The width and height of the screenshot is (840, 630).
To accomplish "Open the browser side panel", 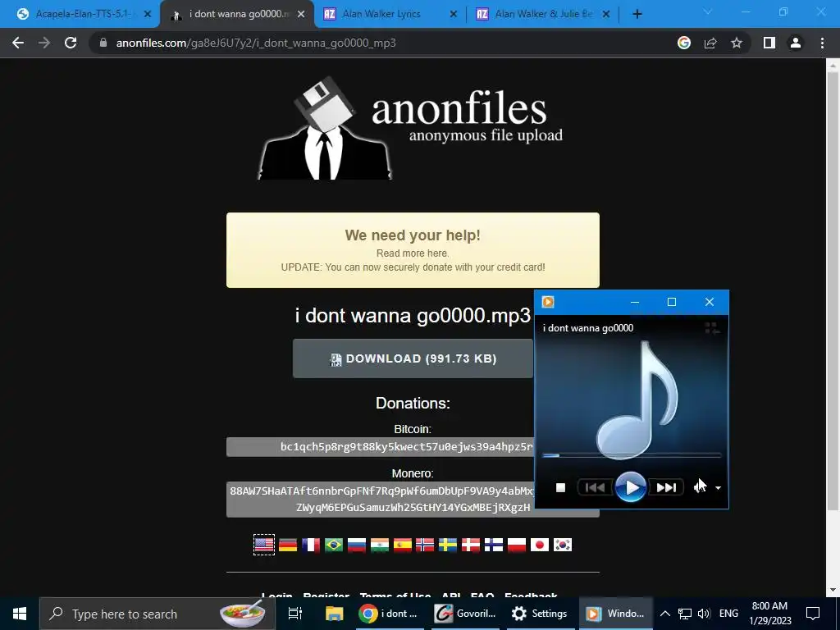I will point(769,43).
